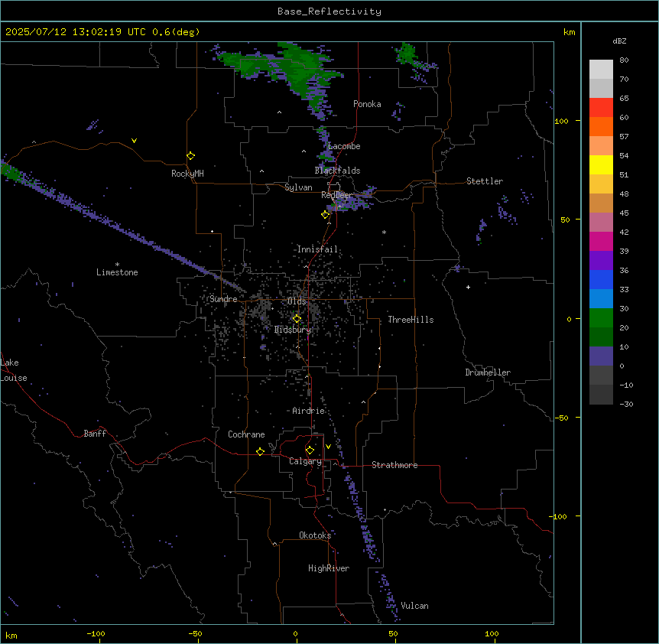Select the Drumheller label

coord(488,372)
